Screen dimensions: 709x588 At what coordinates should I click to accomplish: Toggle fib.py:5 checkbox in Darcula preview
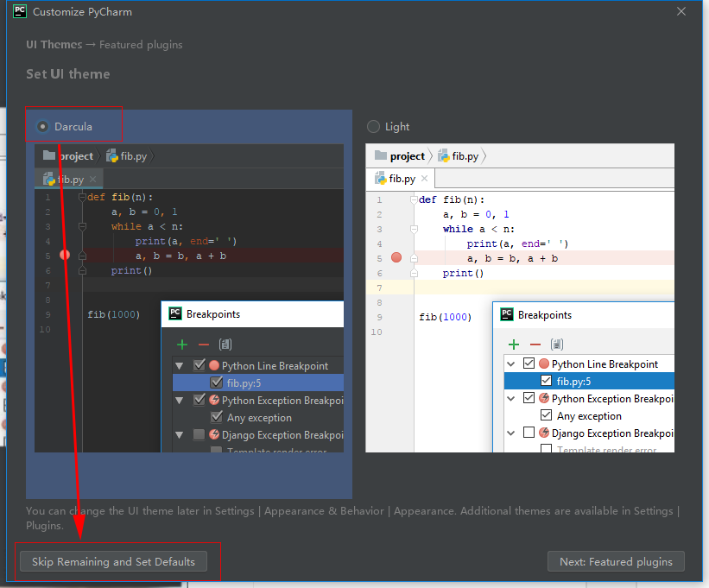[x=217, y=383]
